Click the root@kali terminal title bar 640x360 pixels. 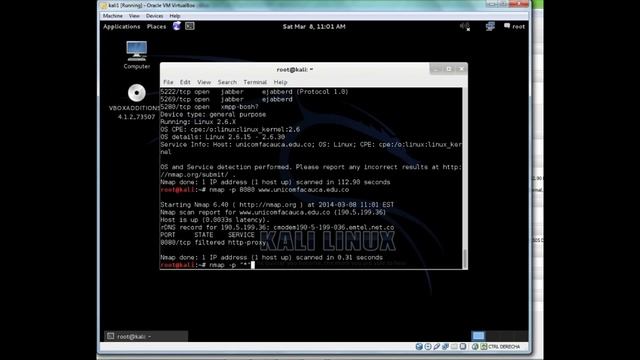click(294, 69)
